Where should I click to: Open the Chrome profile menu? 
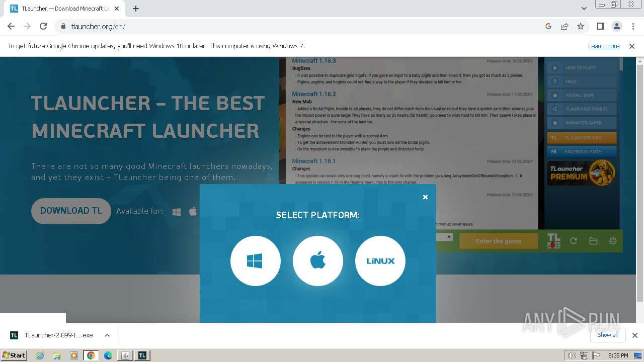click(616, 26)
